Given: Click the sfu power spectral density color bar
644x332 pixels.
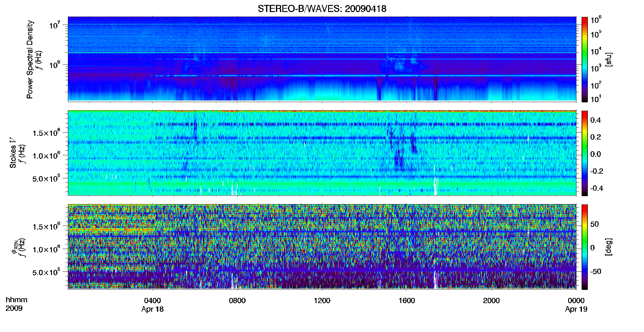Looking at the screenshot, I should pyautogui.click(x=585, y=59).
